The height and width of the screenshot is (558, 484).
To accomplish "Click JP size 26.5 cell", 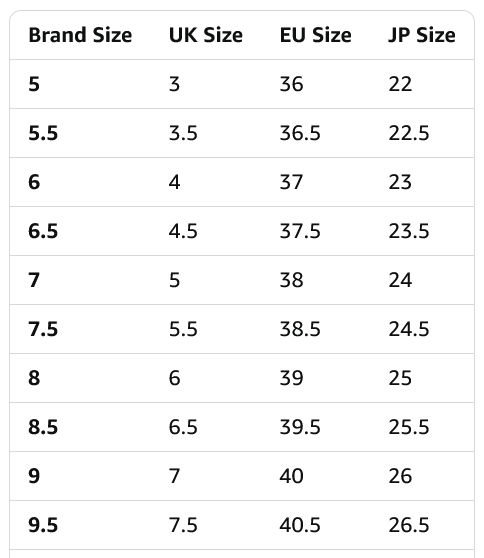I will coord(409,525).
